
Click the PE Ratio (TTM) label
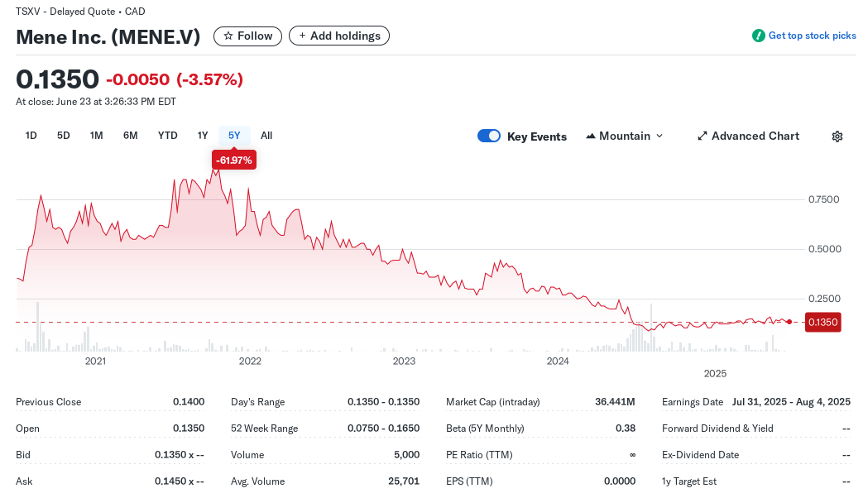(479, 455)
